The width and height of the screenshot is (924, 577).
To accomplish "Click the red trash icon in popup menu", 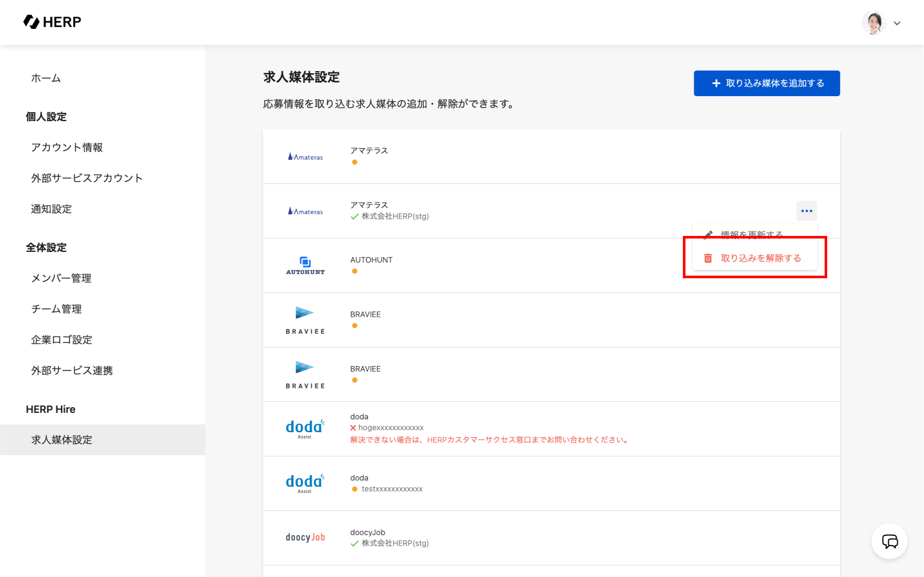I will (708, 258).
